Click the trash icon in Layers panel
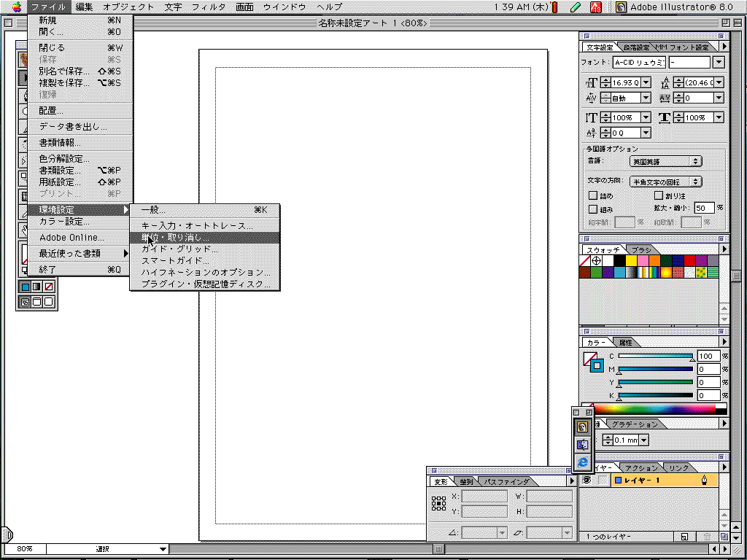Screen dimensions: 747x560 [x=706, y=537]
